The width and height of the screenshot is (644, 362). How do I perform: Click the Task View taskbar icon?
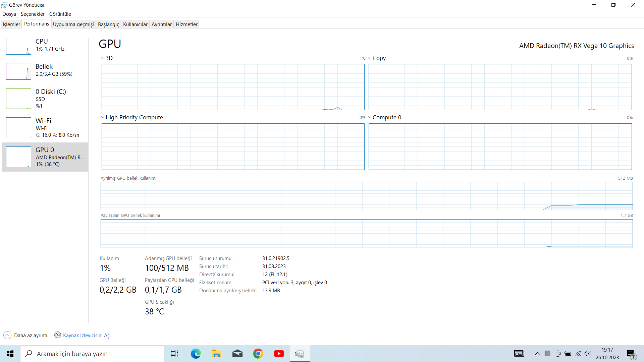174,354
